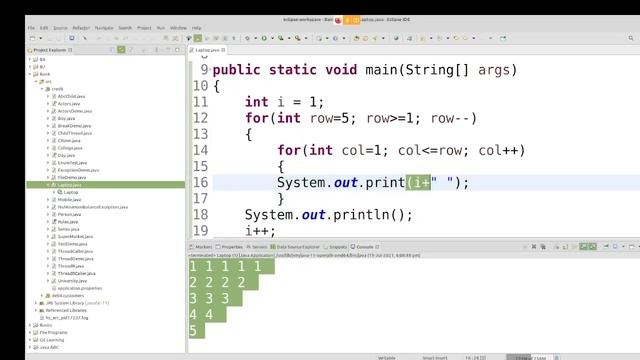Select FileDemo.java in Project Explorer
Screen dimensions: 640x360
[x=72, y=178]
